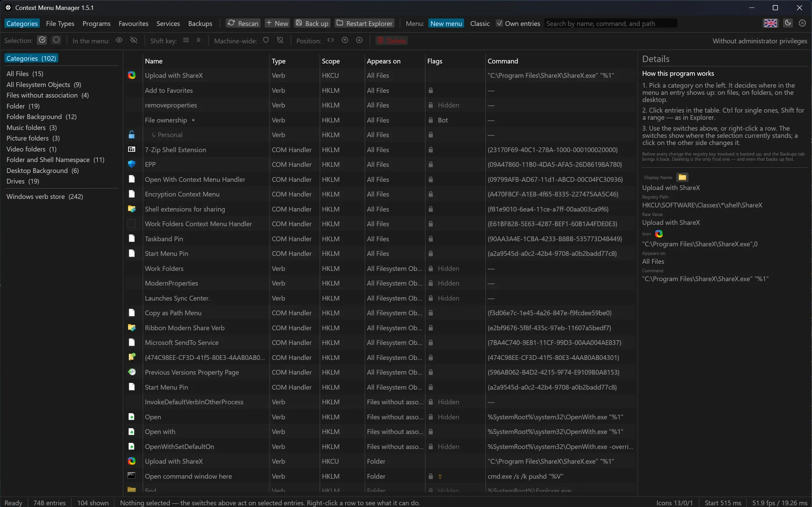This screenshot has width=812, height=507.
Task: Click the Open with row icon
Action: tap(131, 432)
